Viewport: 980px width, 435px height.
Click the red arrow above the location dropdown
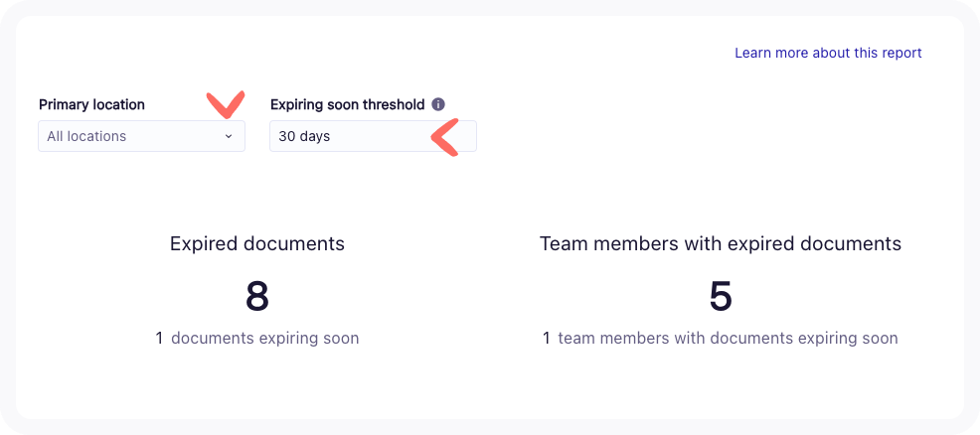[x=225, y=103]
